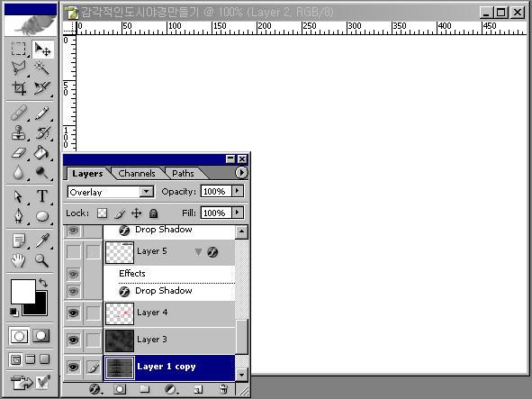Image resolution: width=532 pixels, height=399 pixels.
Task: Create a new layer
Action: tap(198, 389)
